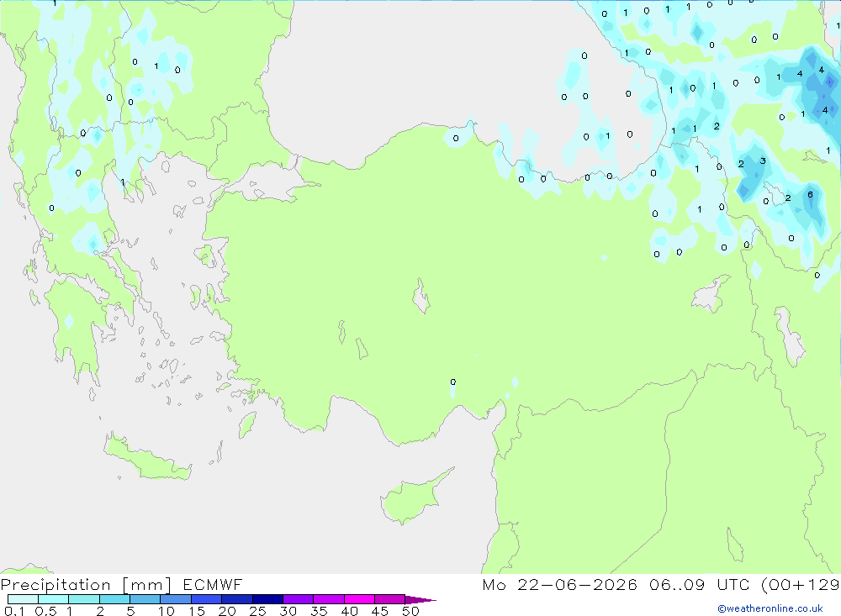Click the "45" legend scale label

(x=380, y=611)
